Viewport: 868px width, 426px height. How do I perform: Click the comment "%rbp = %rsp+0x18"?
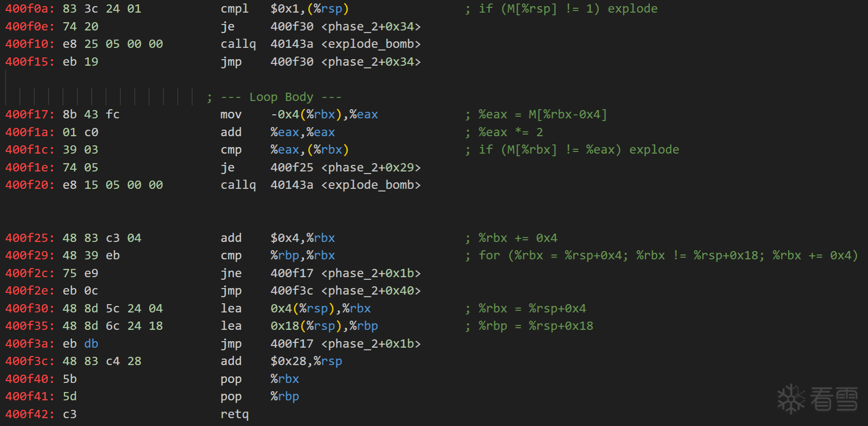click(535, 326)
